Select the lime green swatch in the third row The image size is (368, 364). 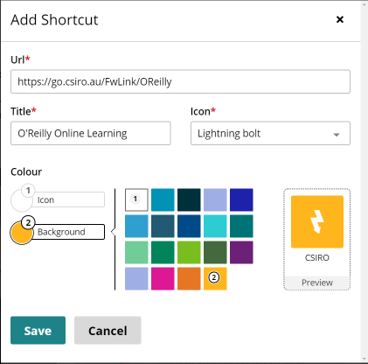coord(189,252)
